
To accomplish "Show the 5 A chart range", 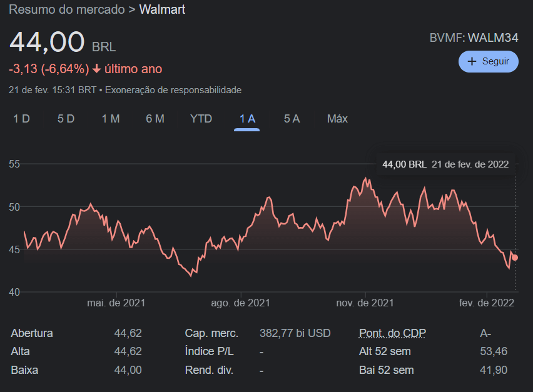I will click(x=292, y=119).
